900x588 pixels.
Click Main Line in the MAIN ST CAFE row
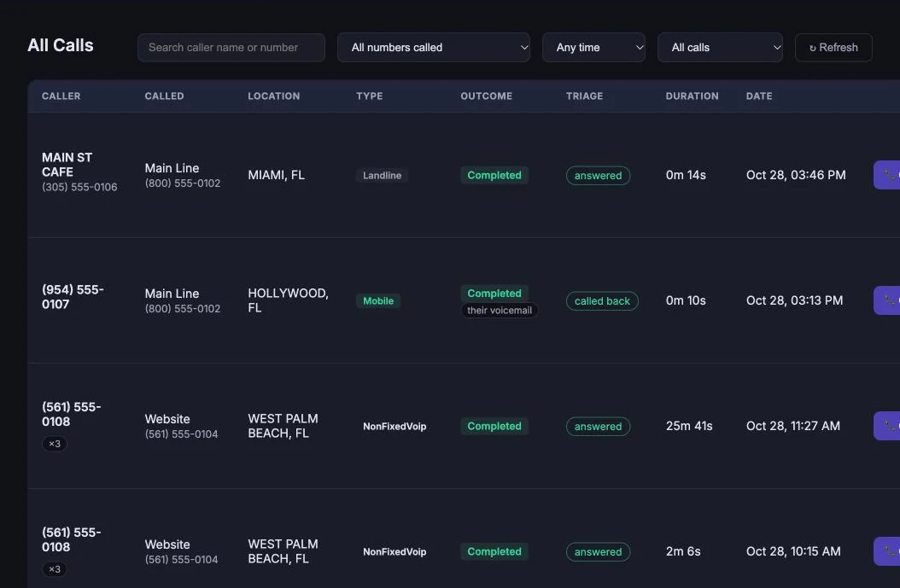[x=172, y=168]
